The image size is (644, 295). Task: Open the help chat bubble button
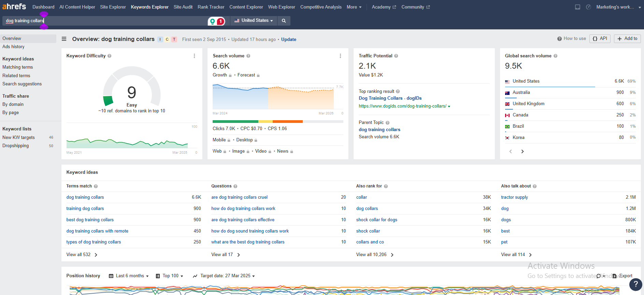tap(635, 284)
